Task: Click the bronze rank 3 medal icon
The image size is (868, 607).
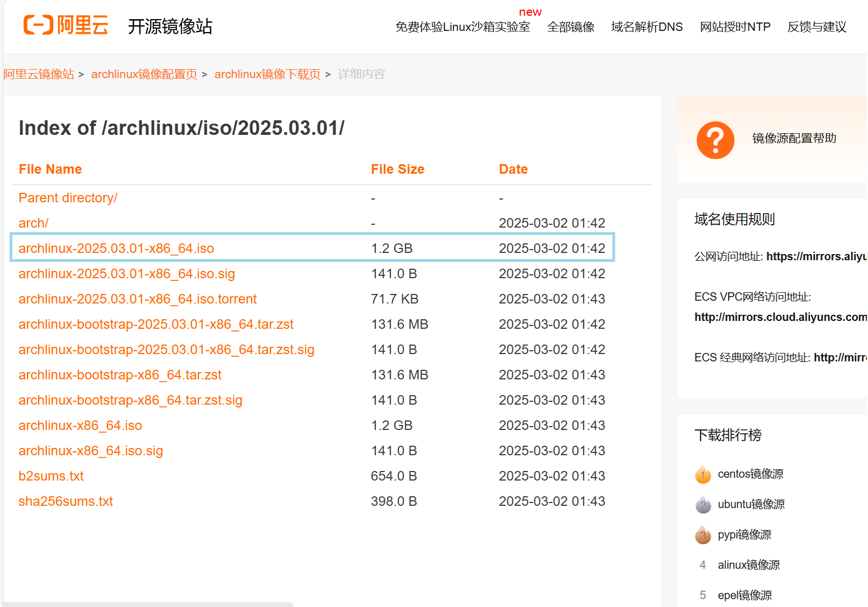Action: pos(703,535)
